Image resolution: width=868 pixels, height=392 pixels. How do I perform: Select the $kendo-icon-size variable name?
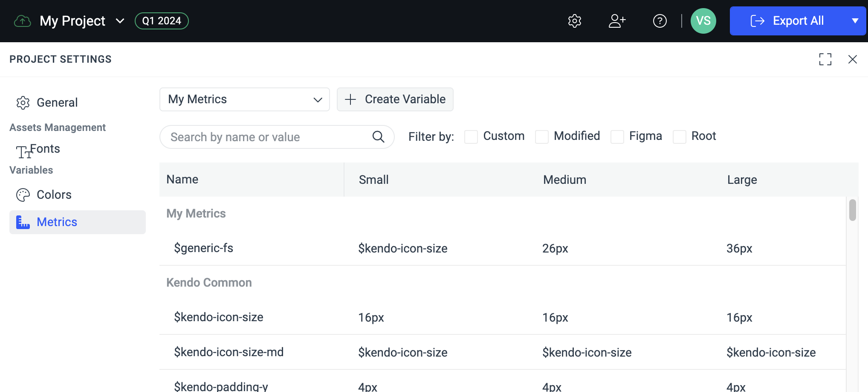[218, 317]
